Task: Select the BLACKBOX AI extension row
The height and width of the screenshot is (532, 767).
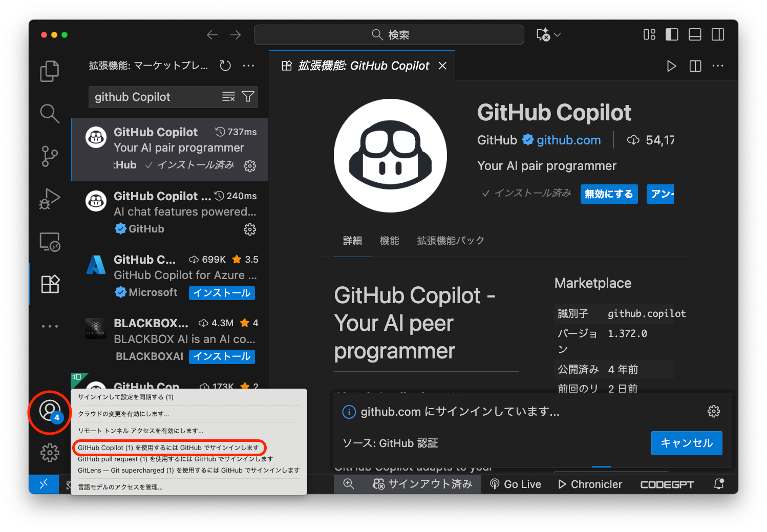Action: (x=169, y=340)
